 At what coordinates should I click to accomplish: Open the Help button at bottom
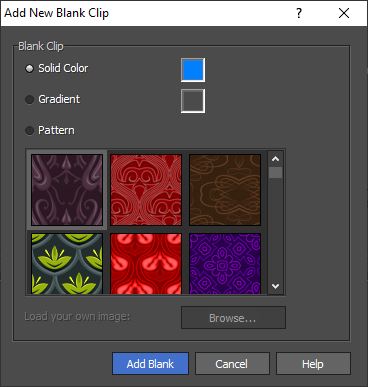tap(313, 364)
